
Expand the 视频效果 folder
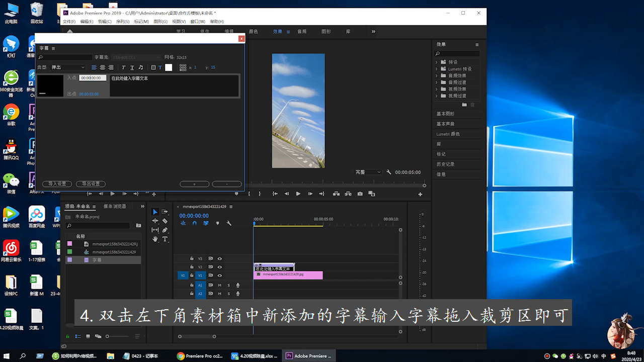[436, 89]
